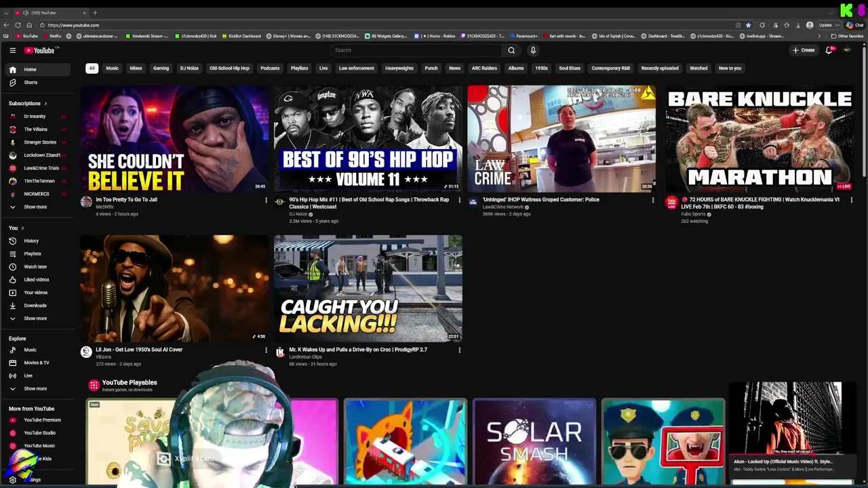
Task: Open Caught You Lacking thumbnail
Action: pyautogui.click(x=368, y=288)
